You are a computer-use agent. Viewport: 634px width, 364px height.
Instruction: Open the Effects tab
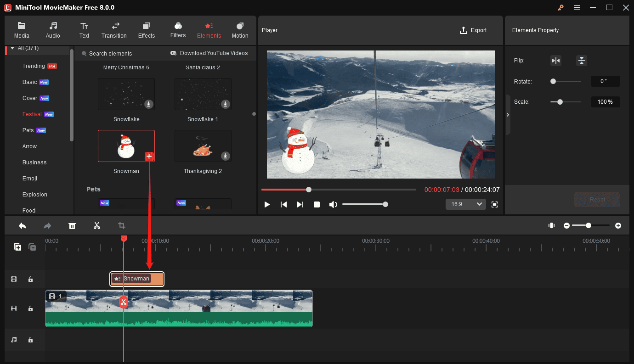pyautogui.click(x=147, y=30)
